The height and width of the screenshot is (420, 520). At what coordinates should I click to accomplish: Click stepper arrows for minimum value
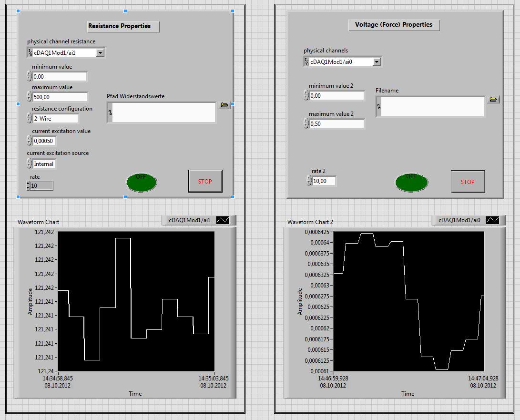point(29,76)
